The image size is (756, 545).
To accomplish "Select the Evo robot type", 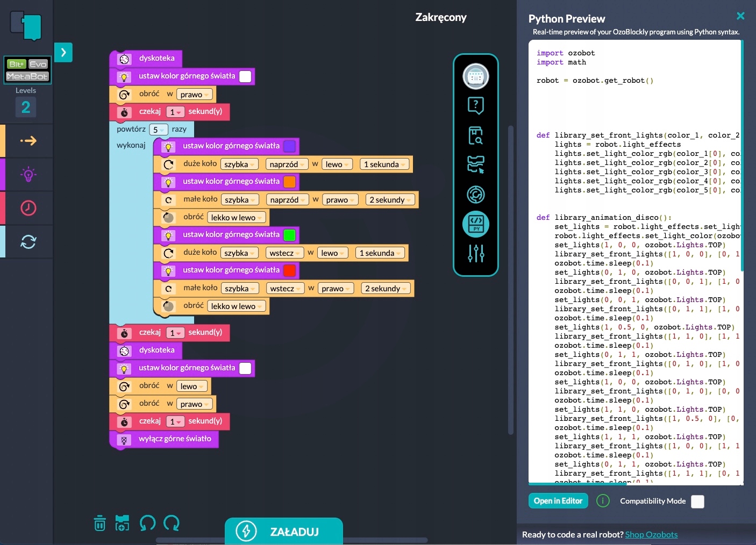I will (38, 64).
